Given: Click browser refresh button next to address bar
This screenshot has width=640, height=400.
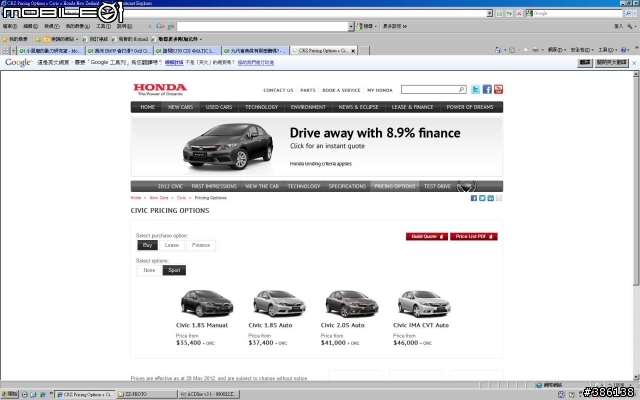Looking at the screenshot, I should tap(509, 13).
